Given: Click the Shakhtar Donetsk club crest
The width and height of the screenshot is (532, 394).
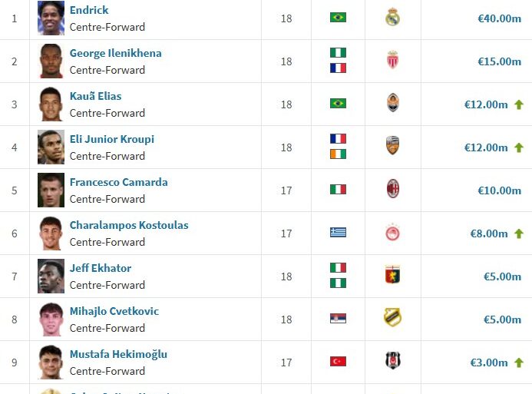Looking at the screenshot, I should pyautogui.click(x=393, y=104).
